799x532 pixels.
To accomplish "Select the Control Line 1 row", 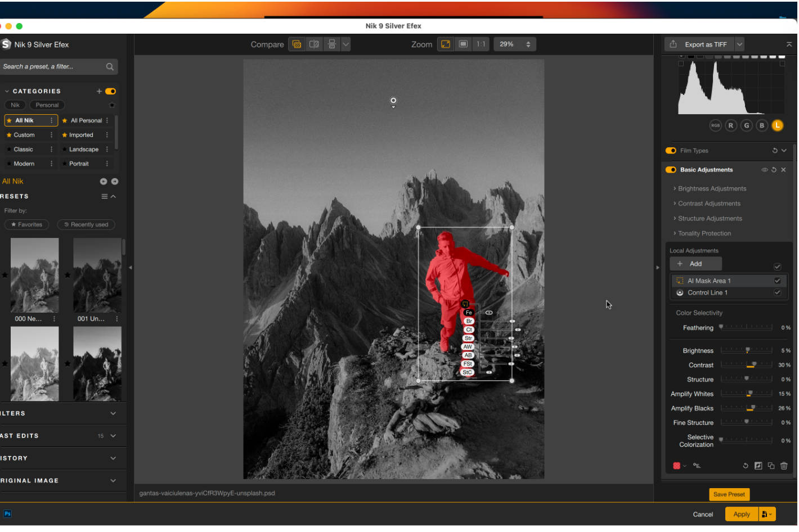I will pyautogui.click(x=730, y=293).
